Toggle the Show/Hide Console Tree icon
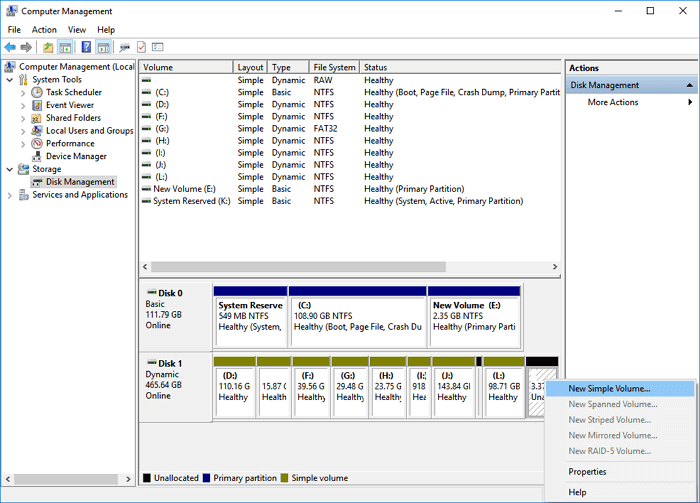This screenshot has width=700, height=503. (65, 47)
